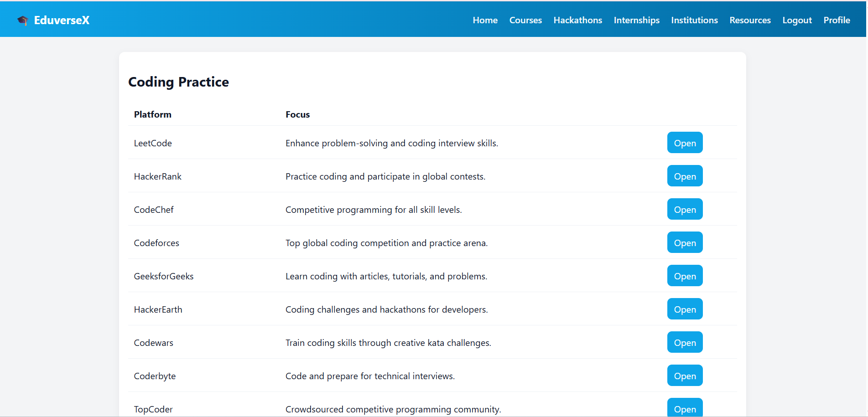868x417 pixels.
Task: Select the Coderbyte platform name
Action: pos(155,376)
